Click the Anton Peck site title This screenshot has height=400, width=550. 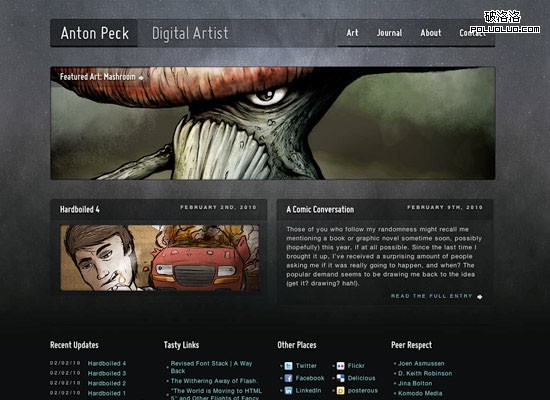[x=95, y=33]
